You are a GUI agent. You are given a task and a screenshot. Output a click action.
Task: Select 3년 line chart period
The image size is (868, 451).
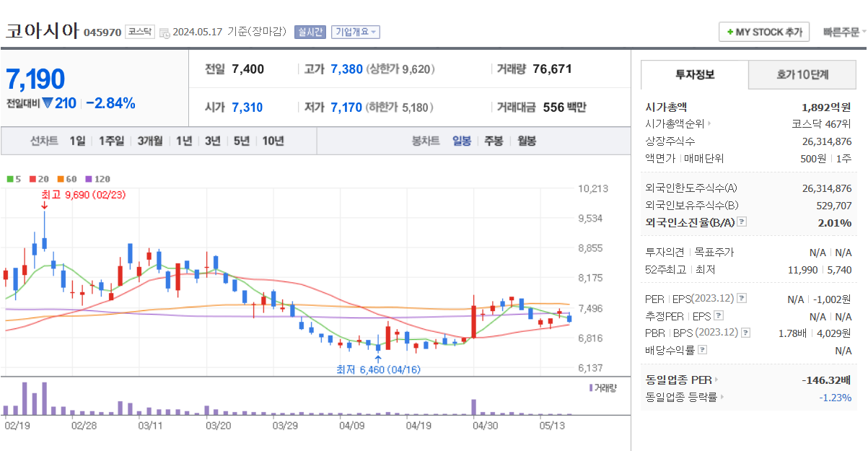(212, 141)
